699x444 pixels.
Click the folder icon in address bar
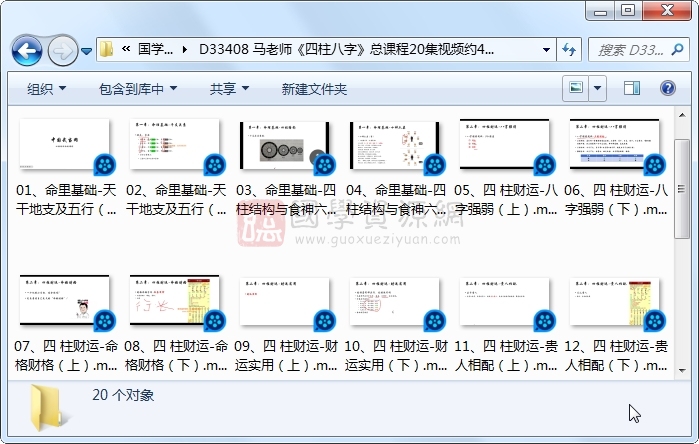(106, 49)
